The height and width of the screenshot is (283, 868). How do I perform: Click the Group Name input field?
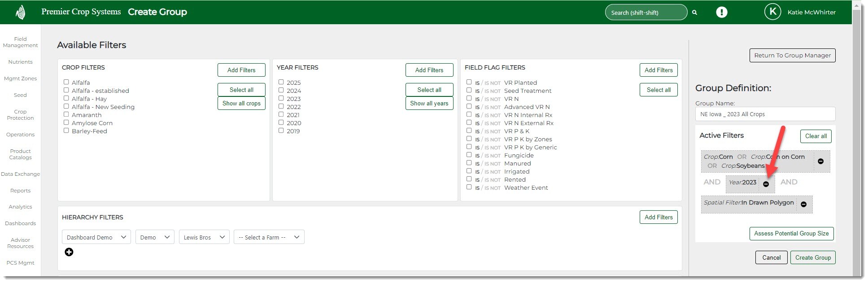click(765, 114)
